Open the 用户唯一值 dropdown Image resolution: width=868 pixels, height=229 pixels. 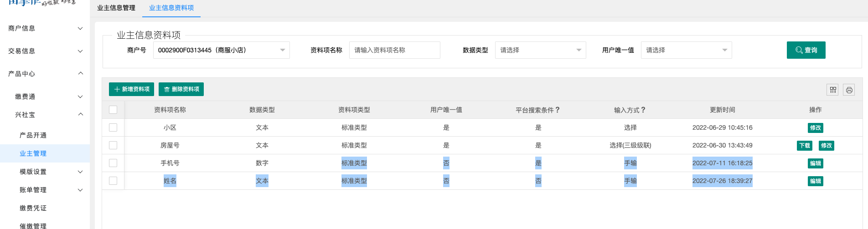686,50
